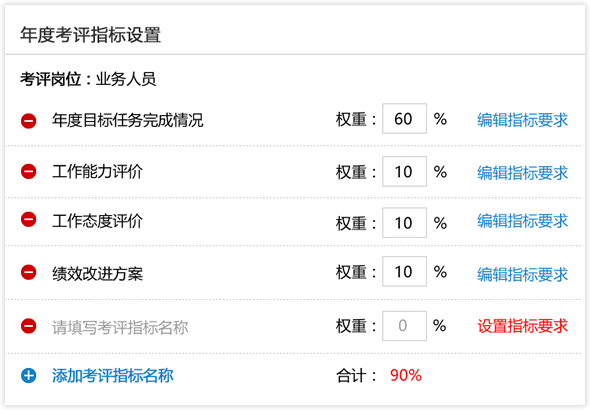The width and height of the screenshot is (590, 410).
Task: Click the red 设置指标要求 link
Action: pyautogui.click(x=523, y=326)
